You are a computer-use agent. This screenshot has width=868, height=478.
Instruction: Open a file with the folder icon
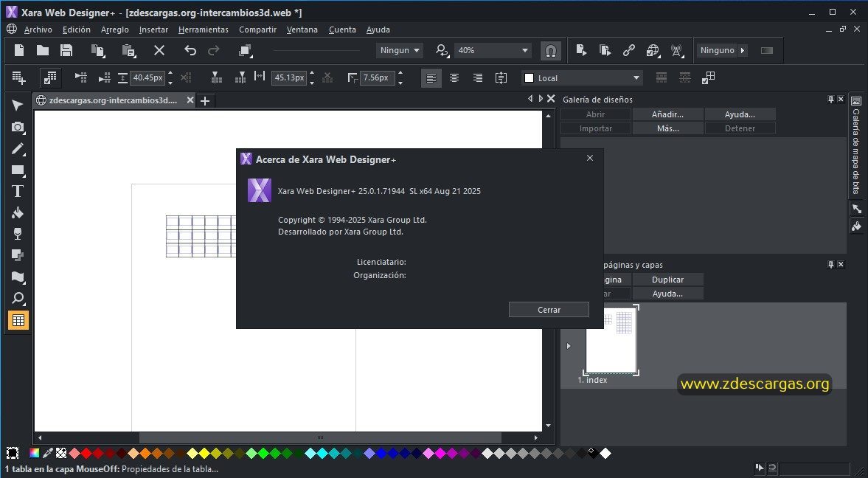[43, 50]
